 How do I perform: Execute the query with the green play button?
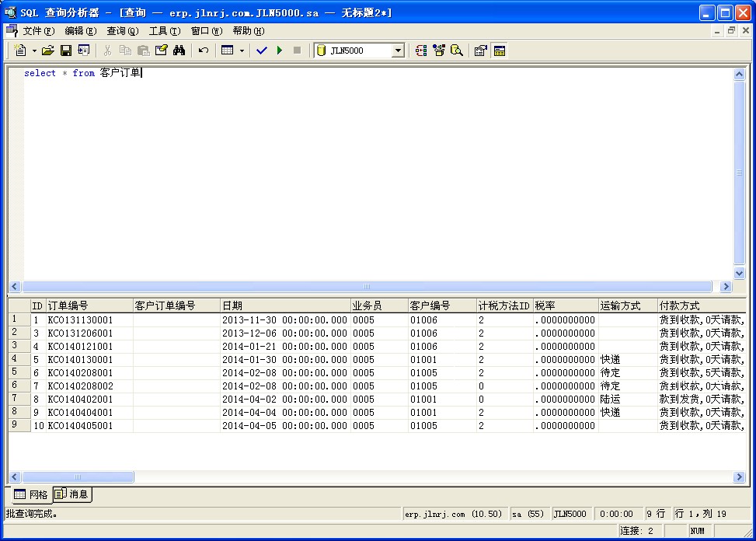click(279, 51)
